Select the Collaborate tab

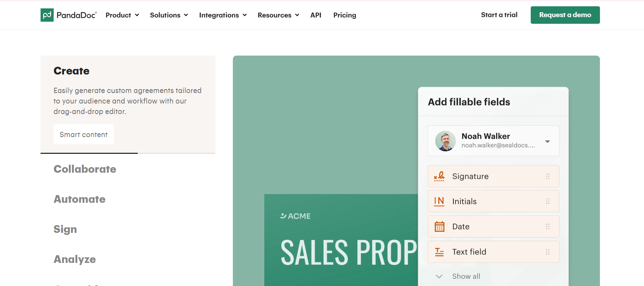(85, 169)
